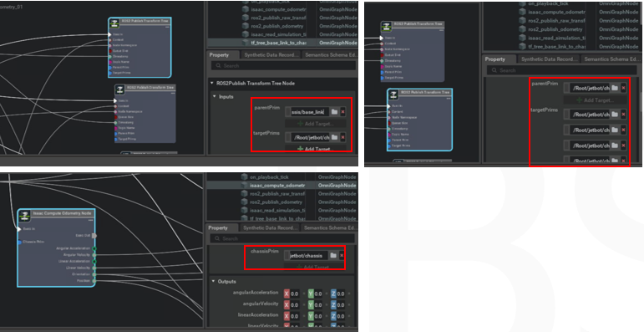Image resolution: width=644 pixels, height=332 pixels.
Task: Select ros2_publish_raw_transf row in odometry screenshot
Action: tap(281, 194)
